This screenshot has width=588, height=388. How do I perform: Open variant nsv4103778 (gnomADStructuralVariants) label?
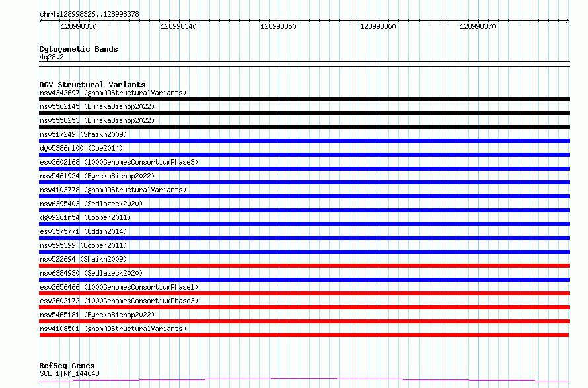tap(113, 190)
